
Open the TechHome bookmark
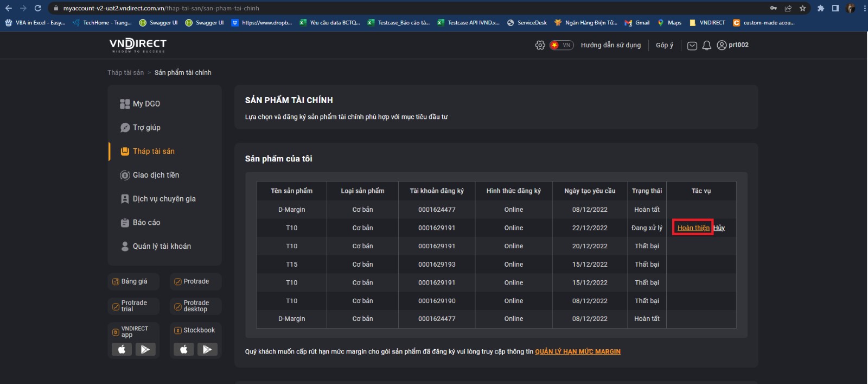pos(103,23)
